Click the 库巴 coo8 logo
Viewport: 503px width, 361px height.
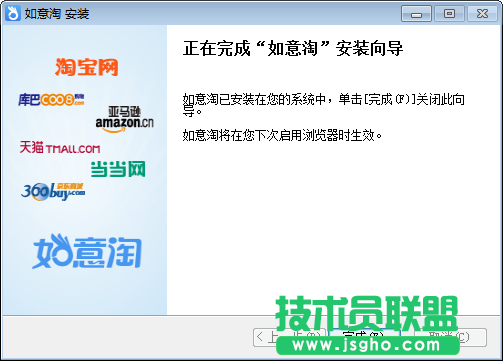click(51, 100)
